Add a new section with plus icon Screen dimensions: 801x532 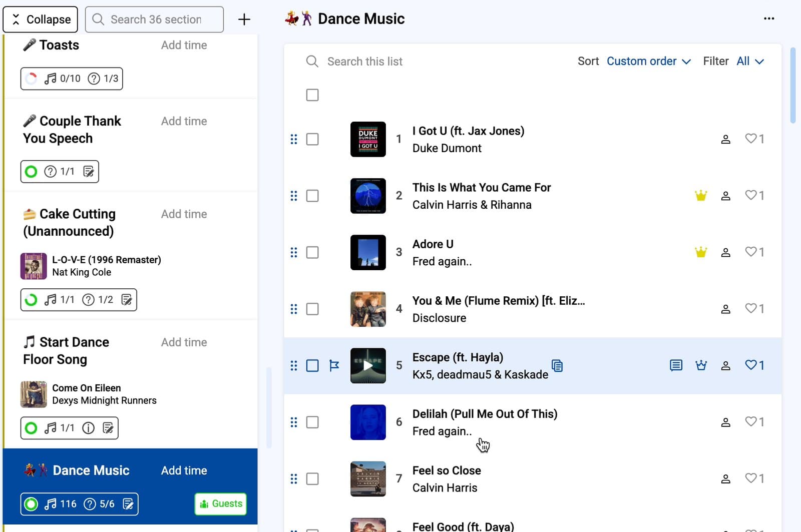click(244, 20)
